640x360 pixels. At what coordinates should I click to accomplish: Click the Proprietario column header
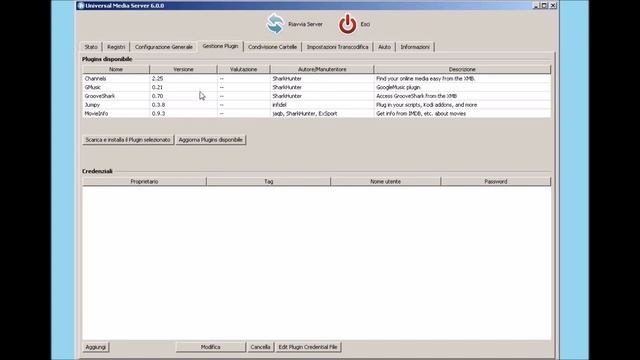144,181
